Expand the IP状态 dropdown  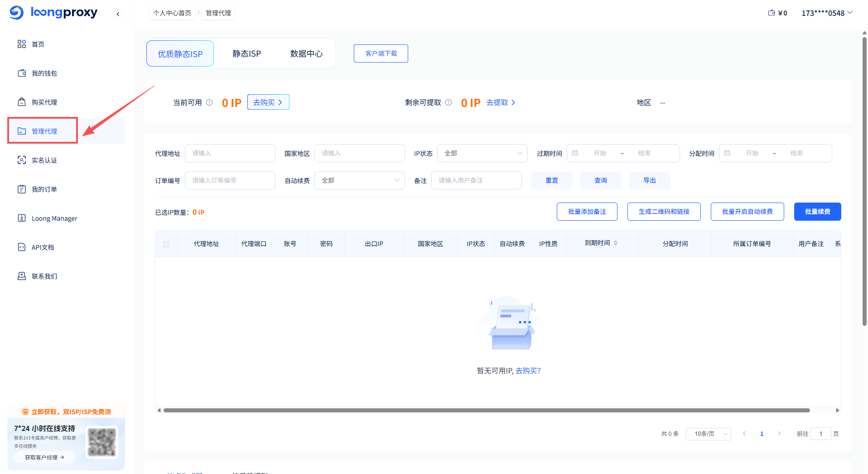tap(482, 153)
